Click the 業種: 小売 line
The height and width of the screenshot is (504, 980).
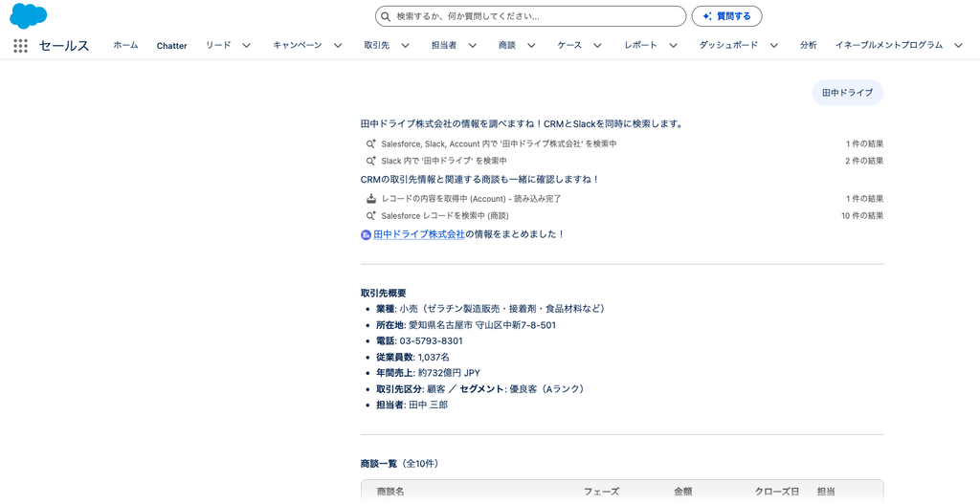pos(491,309)
